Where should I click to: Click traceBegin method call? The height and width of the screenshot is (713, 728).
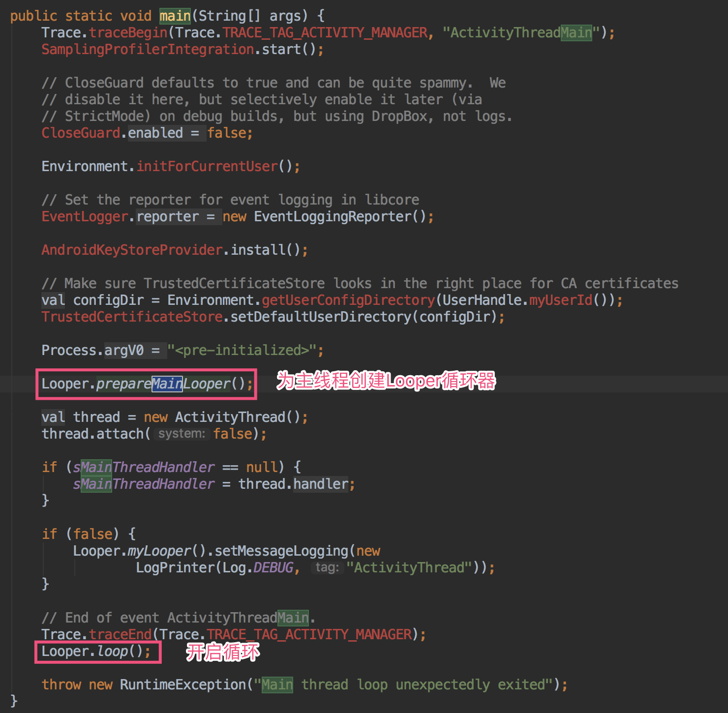(x=128, y=32)
